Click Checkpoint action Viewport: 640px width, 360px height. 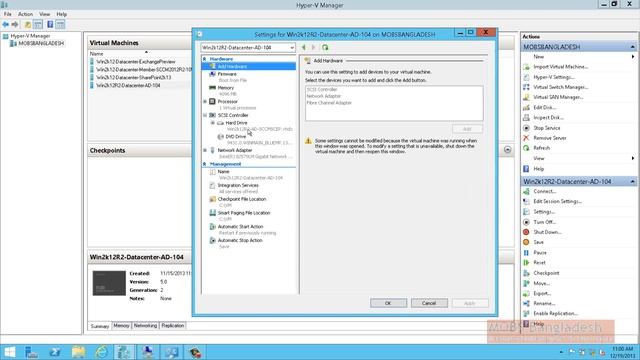click(x=546, y=273)
